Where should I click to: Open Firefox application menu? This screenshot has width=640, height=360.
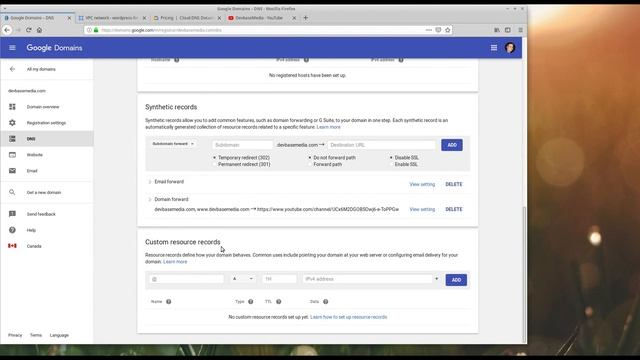click(x=520, y=30)
